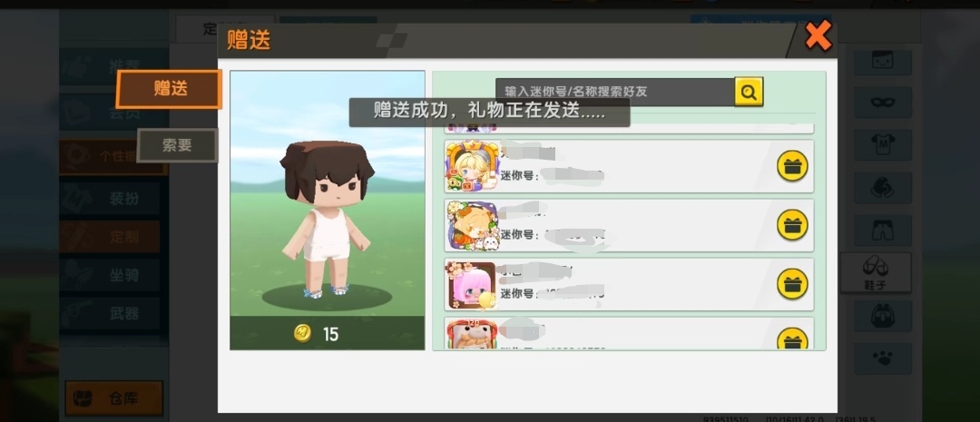Viewport: 980px width, 422px height.
Task: Focus the friend search input field
Action: (615, 92)
